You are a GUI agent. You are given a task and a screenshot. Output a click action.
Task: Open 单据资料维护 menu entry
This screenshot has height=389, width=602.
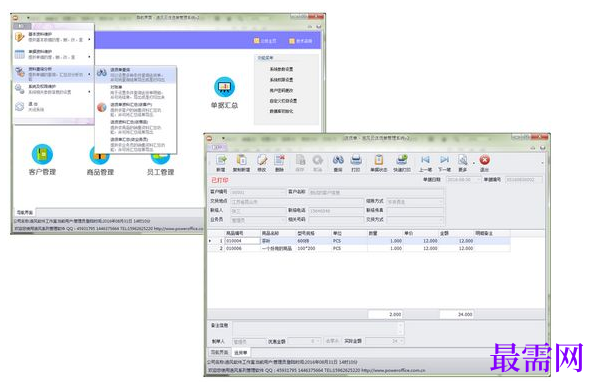[x=54, y=55]
